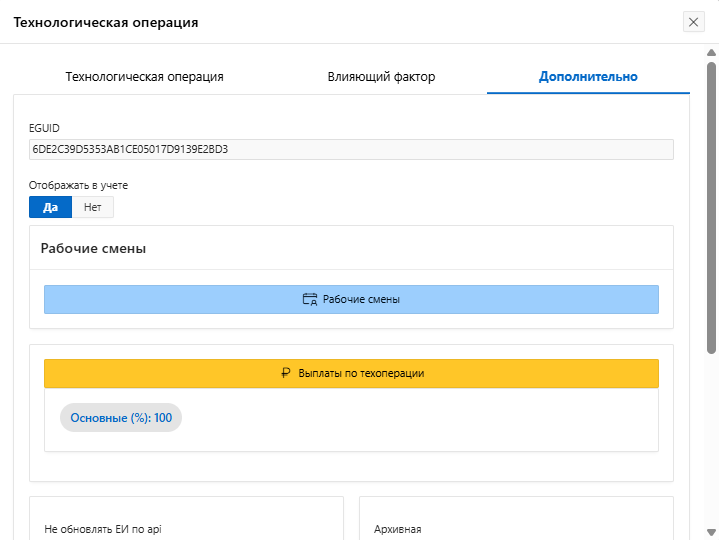719x540 pixels.
Task: Click the dialog title Технологическая операция
Action: click(x=105, y=22)
